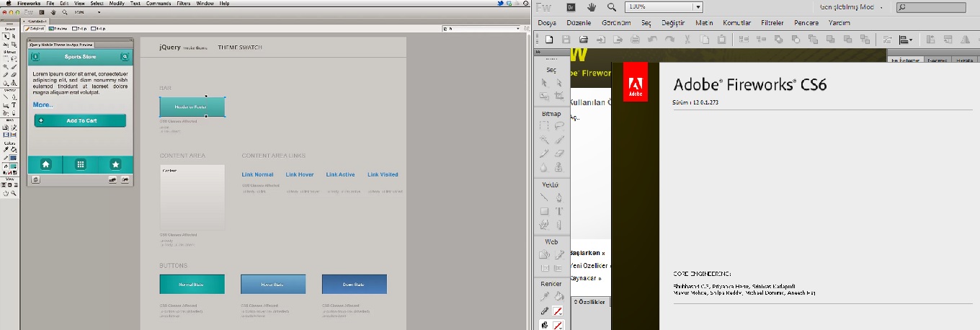The width and height of the screenshot is (980, 330).
Task: Open the Genişletilmiş Mod workspace dropdown
Action: click(850, 7)
